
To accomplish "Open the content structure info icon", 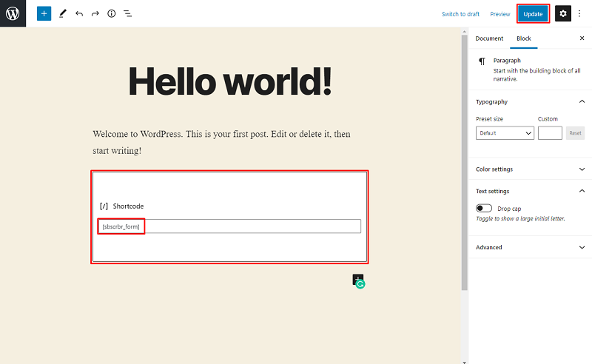I will [112, 13].
